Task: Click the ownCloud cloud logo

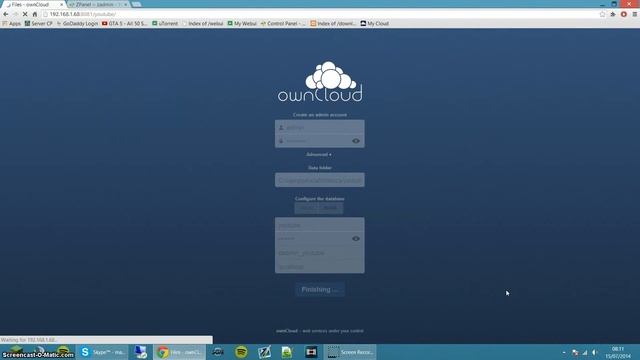Action: click(x=320, y=81)
